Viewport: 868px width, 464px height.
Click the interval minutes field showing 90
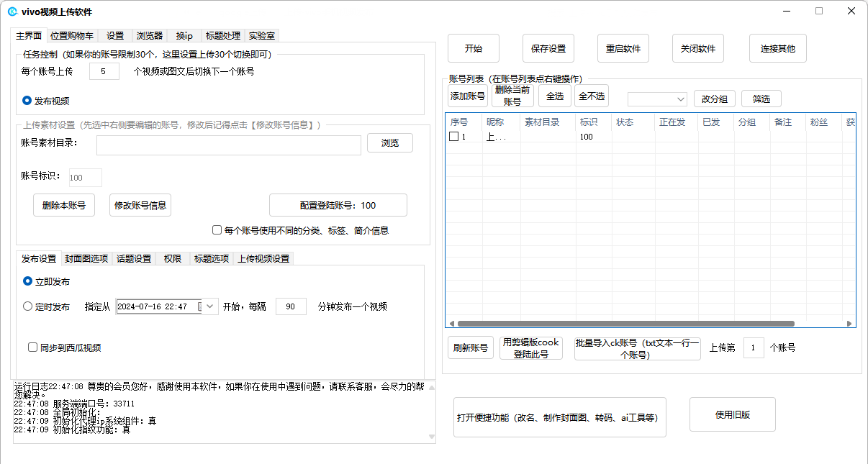coord(291,306)
